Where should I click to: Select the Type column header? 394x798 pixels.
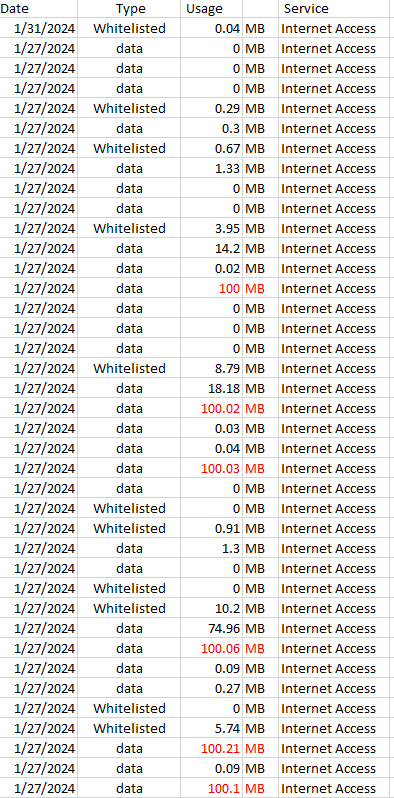pos(129,9)
